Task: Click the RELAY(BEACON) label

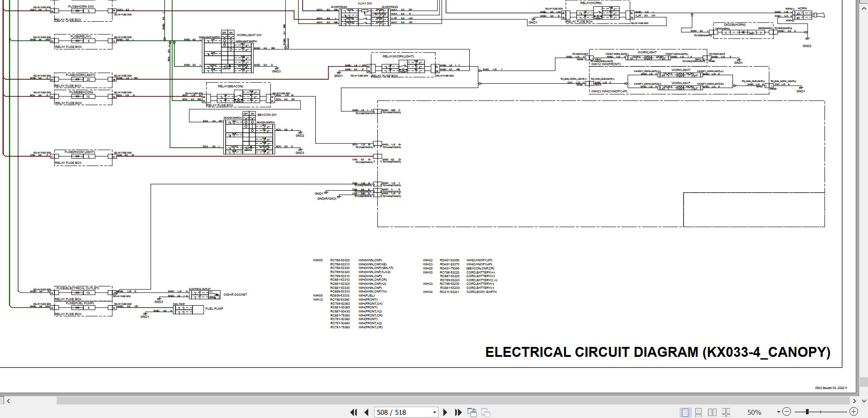Action: tap(230, 86)
